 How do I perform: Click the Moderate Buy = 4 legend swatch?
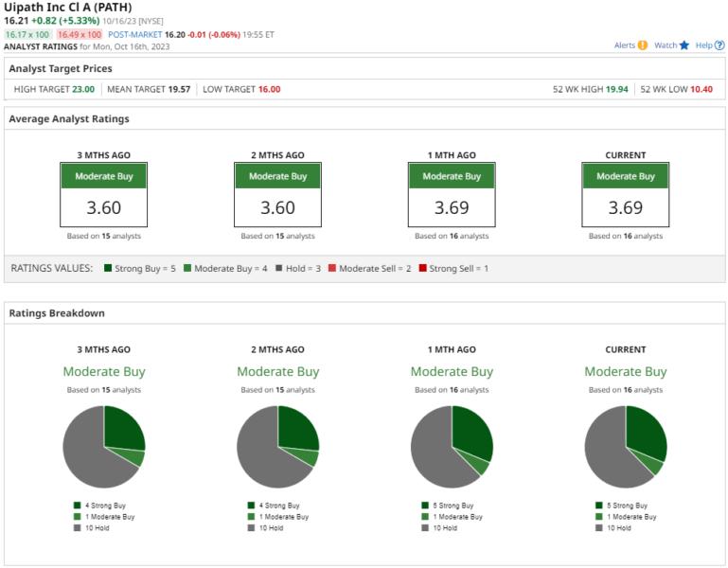click(x=187, y=268)
